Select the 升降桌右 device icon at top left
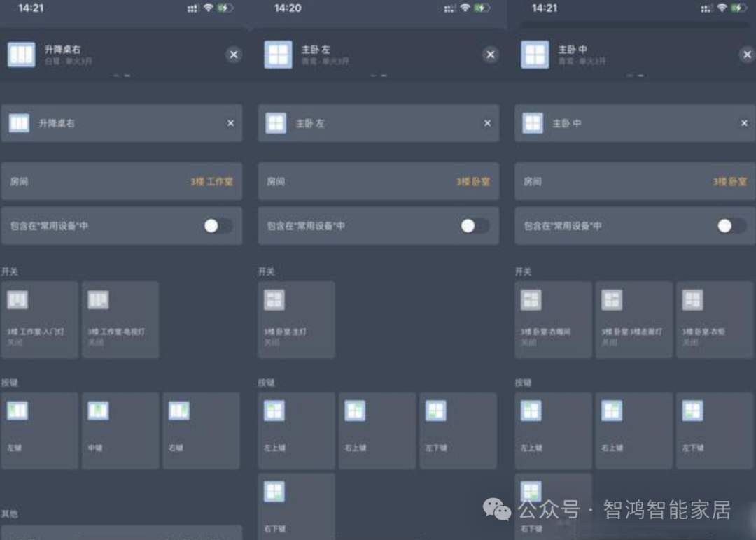This screenshot has height=540, width=756. click(x=21, y=54)
